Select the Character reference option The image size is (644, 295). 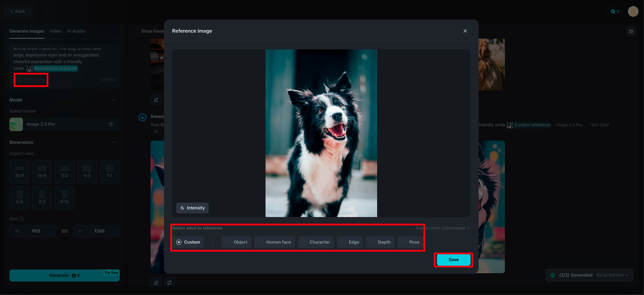316,242
